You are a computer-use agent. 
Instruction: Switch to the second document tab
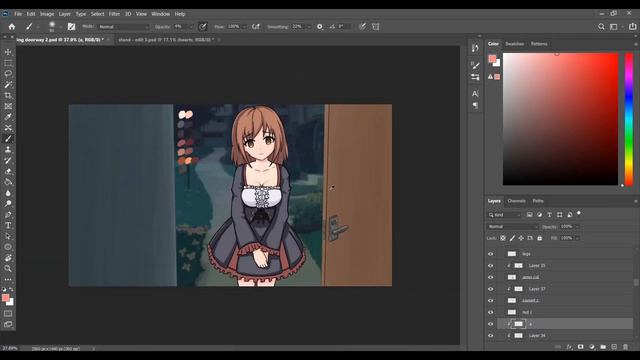point(166,40)
